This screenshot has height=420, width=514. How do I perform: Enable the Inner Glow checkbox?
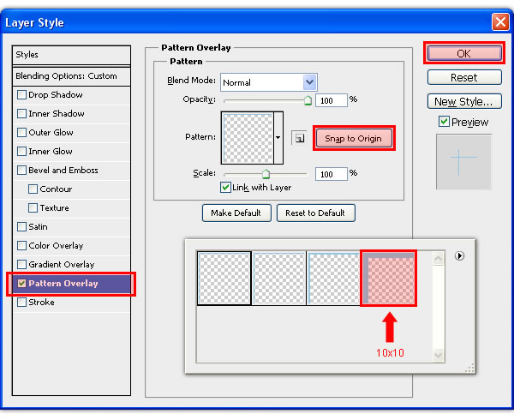[21, 151]
